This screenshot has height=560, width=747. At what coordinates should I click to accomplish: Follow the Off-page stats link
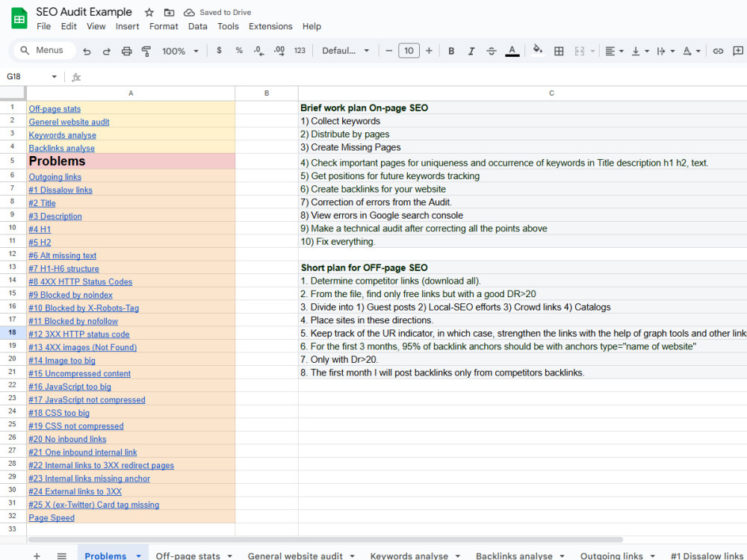pyautogui.click(x=55, y=108)
